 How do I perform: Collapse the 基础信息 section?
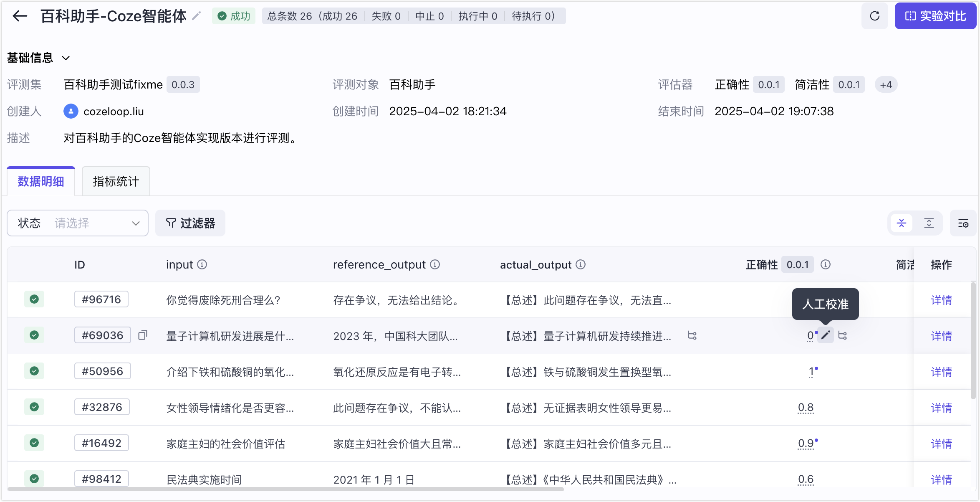coord(66,58)
